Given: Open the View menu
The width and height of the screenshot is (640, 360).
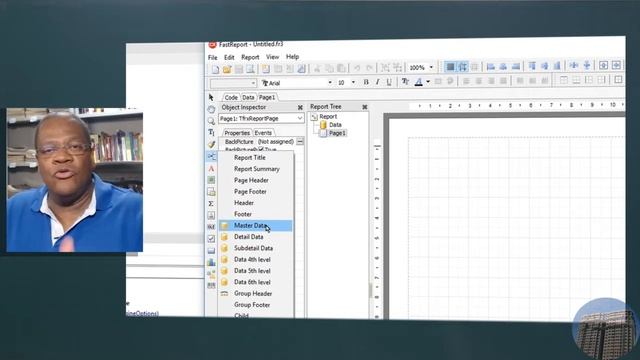Looking at the screenshot, I should [x=273, y=57].
